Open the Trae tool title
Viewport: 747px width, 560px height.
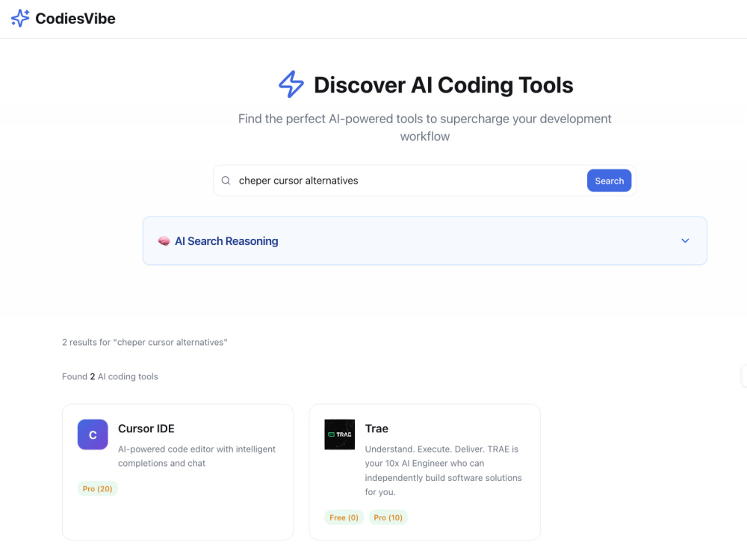point(376,429)
